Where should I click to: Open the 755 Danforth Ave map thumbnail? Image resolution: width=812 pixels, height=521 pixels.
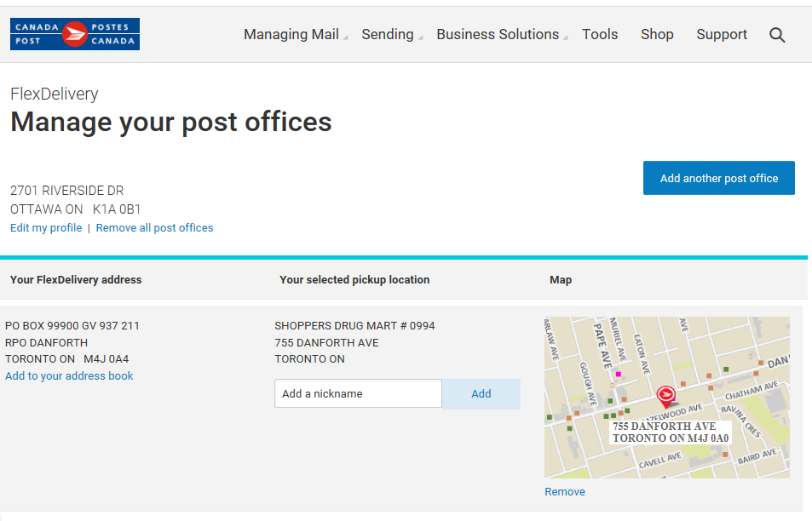click(x=667, y=398)
